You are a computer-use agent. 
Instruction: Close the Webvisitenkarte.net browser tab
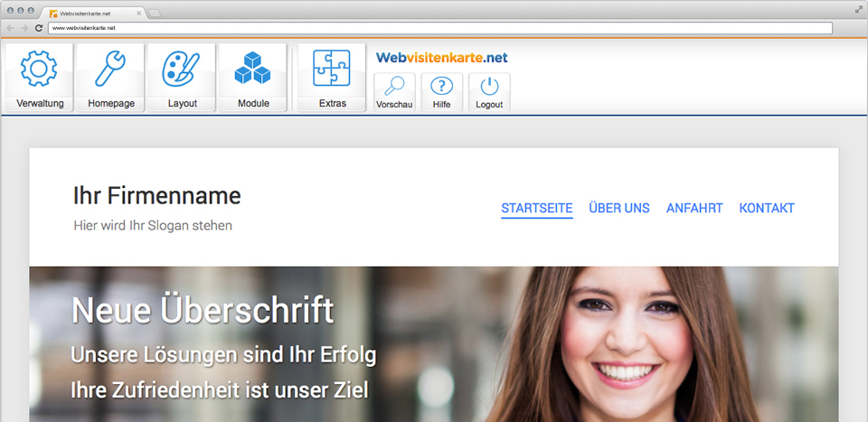pyautogui.click(x=138, y=14)
